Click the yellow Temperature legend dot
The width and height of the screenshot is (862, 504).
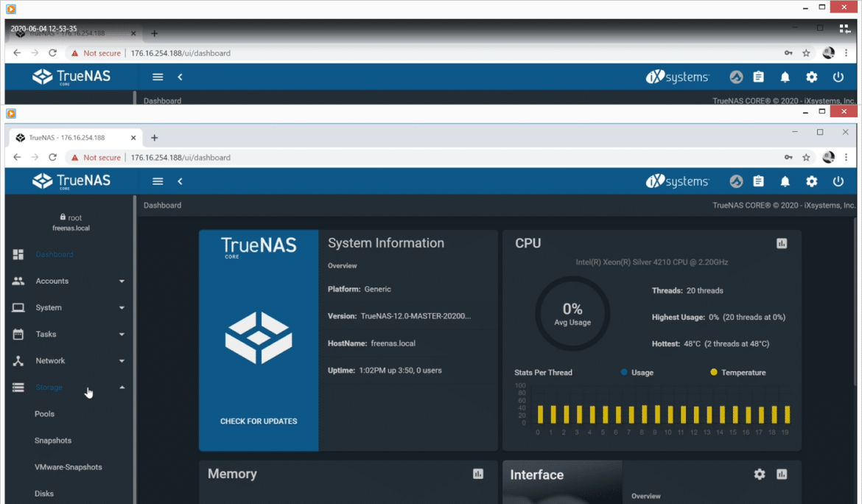[x=714, y=372]
